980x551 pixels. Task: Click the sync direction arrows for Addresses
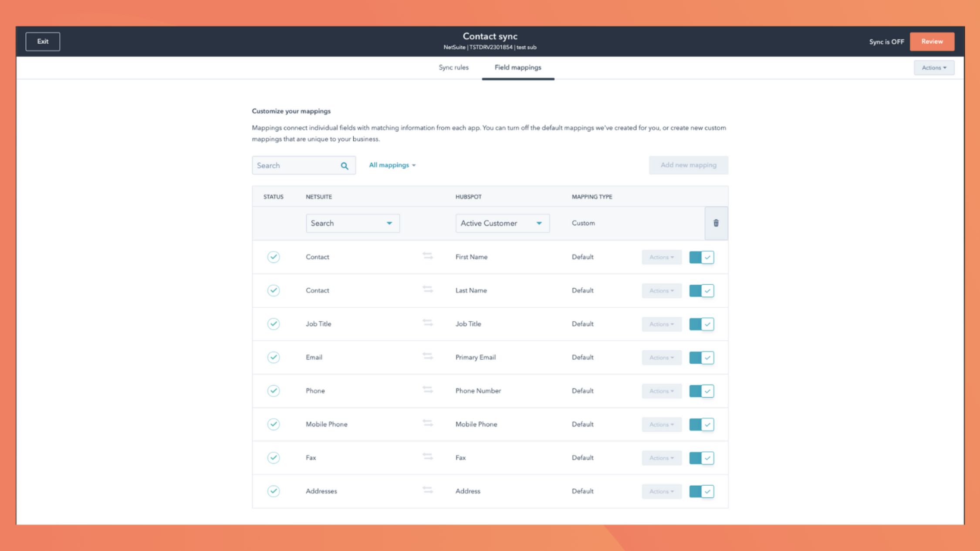pos(427,491)
